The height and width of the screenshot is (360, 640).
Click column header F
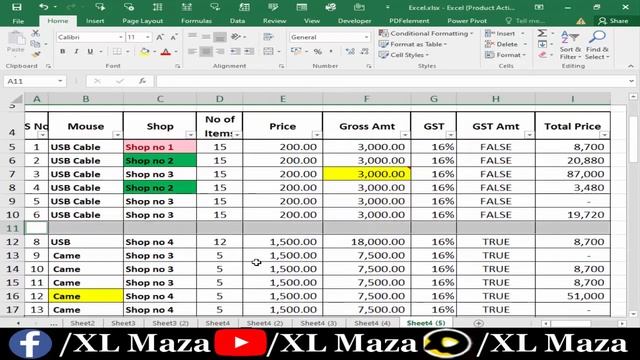[367, 99]
